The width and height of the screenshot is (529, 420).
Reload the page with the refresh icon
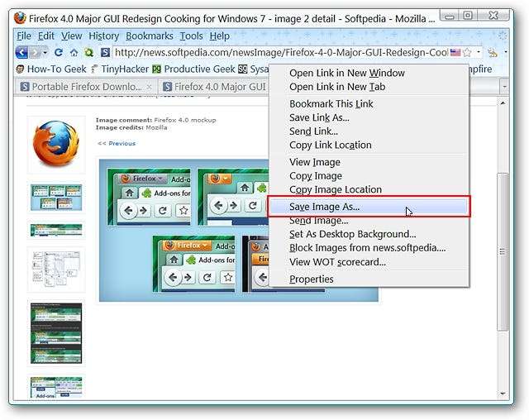(x=59, y=52)
